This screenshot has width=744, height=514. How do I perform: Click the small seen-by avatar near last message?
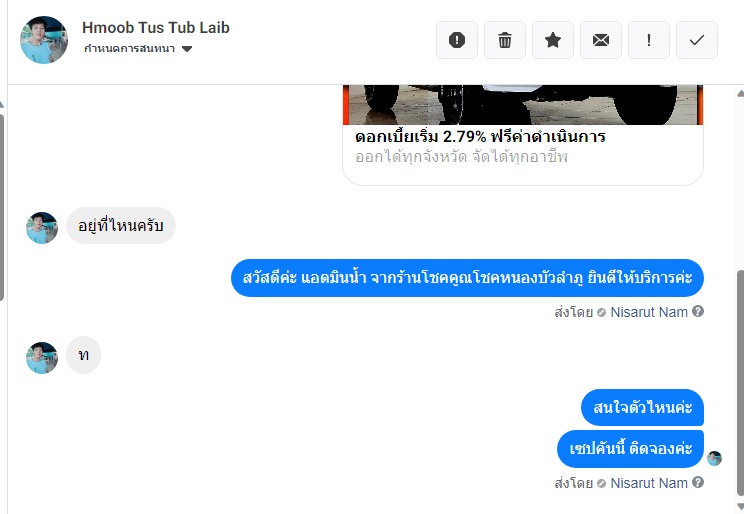(x=714, y=458)
